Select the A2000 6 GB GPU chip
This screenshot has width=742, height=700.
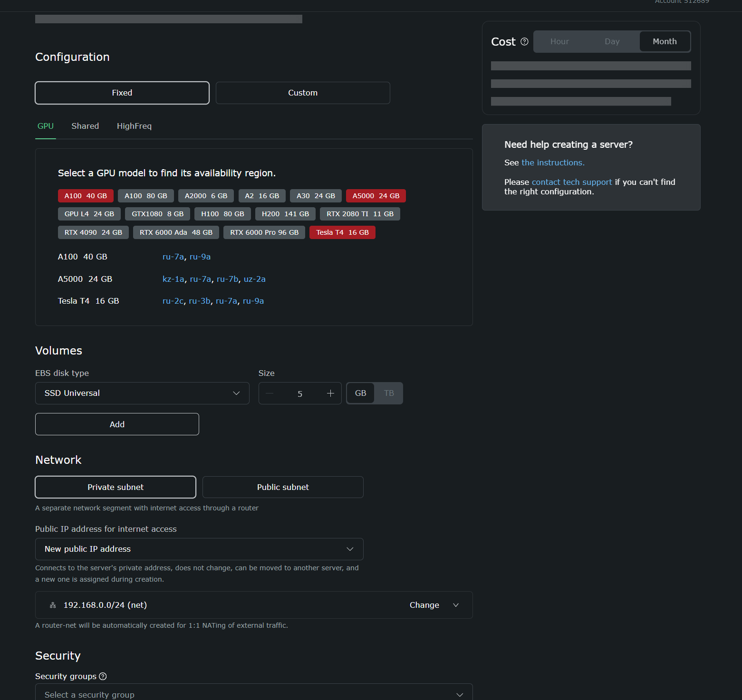[206, 196]
